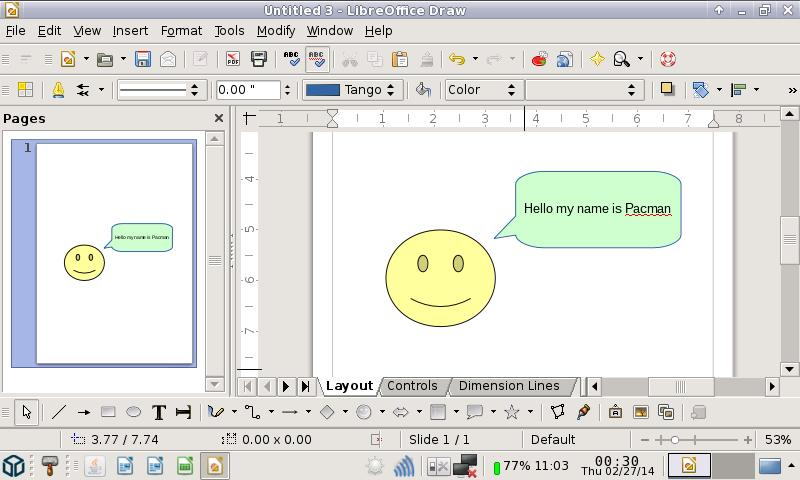
Task: Open Fontwork Gallery
Action: (x=615, y=412)
